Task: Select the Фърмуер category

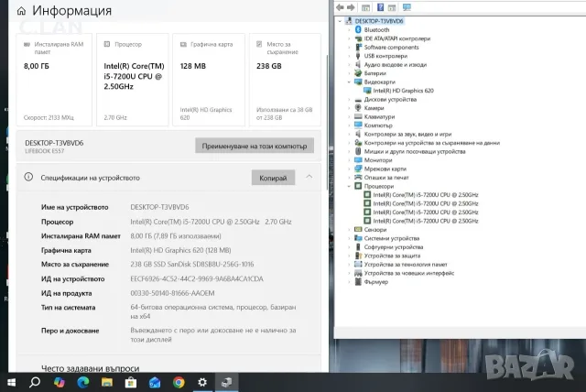Action: click(x=376, y=282)
